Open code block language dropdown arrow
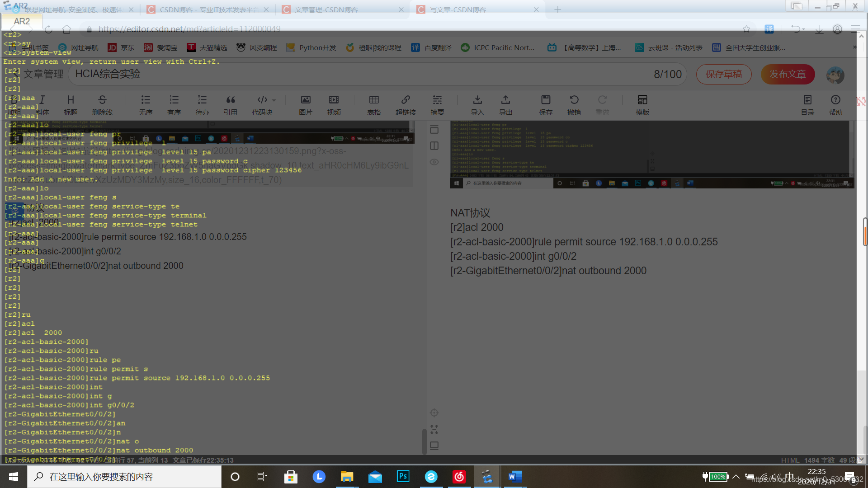 tap(274, 100)
